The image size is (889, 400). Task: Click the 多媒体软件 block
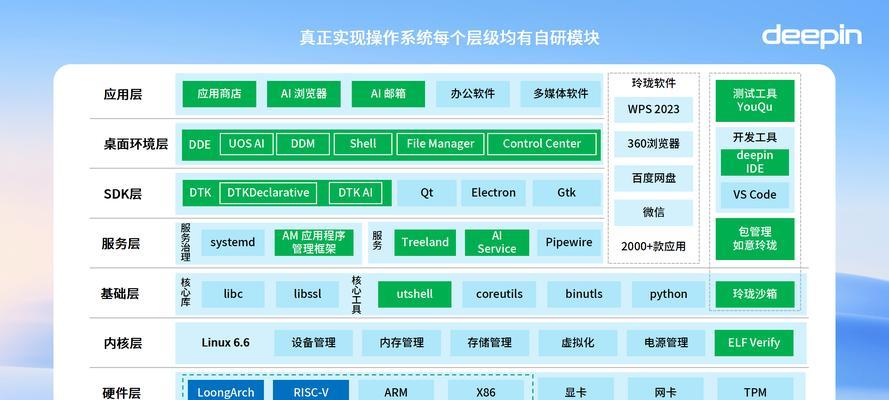pos(561,94)
